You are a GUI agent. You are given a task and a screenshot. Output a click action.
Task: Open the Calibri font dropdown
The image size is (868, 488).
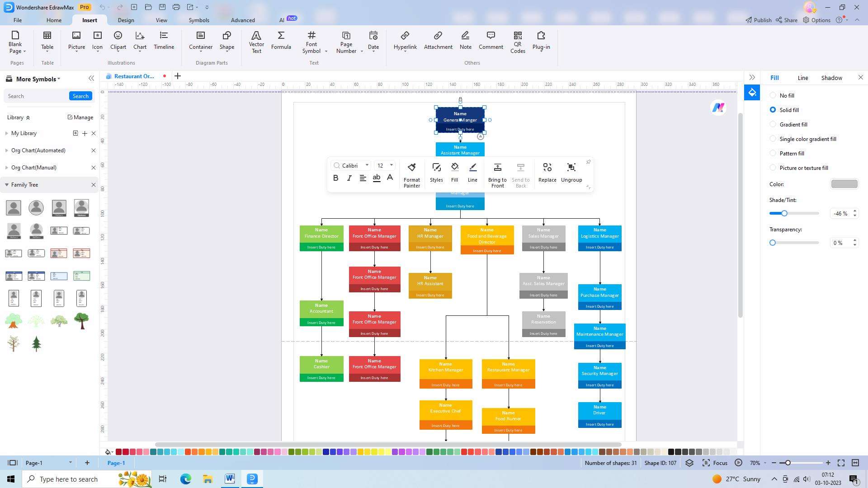367,165
